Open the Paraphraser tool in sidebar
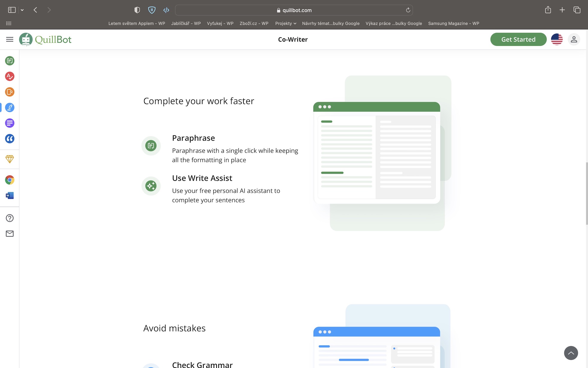Image resolution: width=588 pixels, height=368 pixels. tap(10, 61)
